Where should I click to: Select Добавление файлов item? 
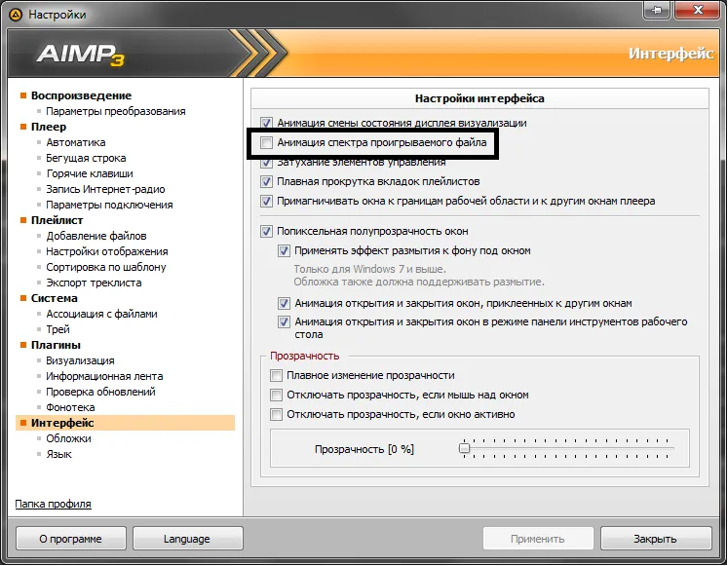pyautogui.click(x=96, y=236)
